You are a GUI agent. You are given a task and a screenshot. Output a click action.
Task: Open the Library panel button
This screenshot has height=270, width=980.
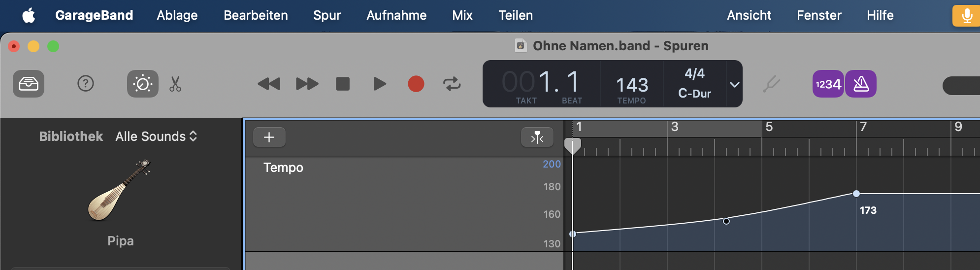(x=29, y=84)
